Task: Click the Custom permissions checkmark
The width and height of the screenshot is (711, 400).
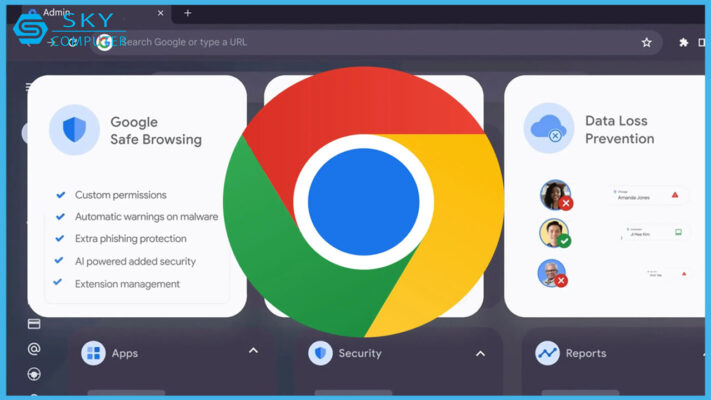Action: (60, 195)
